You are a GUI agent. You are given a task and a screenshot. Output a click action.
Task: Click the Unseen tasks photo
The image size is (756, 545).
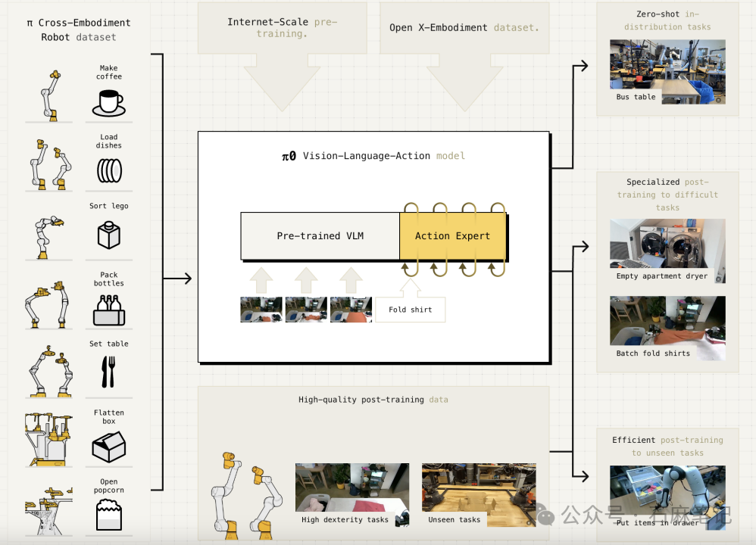click(479, 495)
